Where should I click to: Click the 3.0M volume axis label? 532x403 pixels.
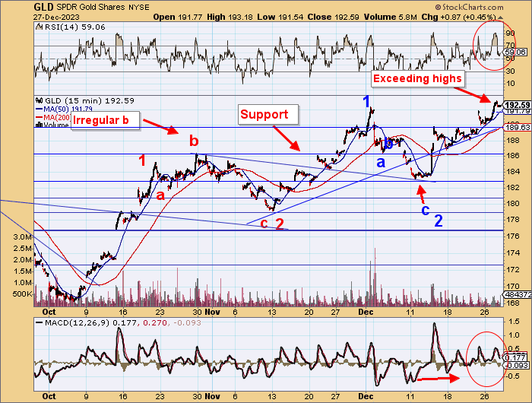point(22,237)
